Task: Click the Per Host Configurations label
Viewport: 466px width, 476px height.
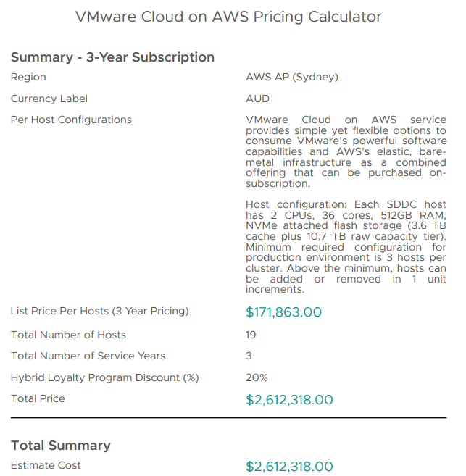Action: pyautogui.click(x=71, y=120)
